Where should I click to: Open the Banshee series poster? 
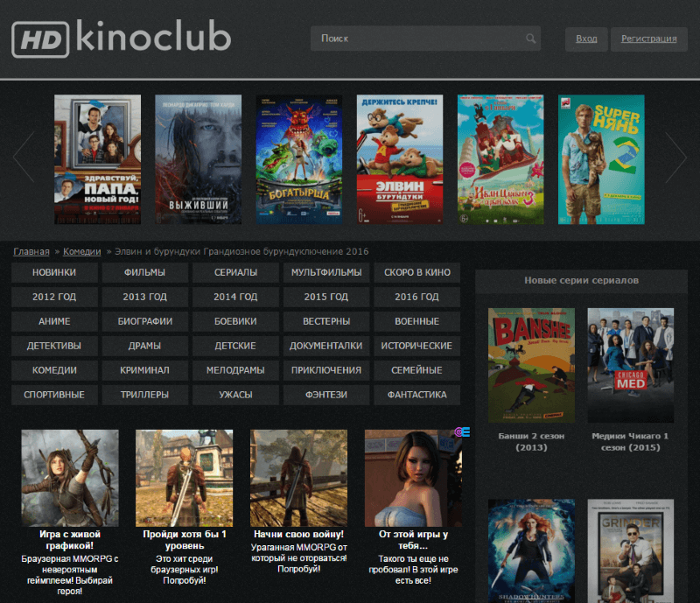[531, 365]
